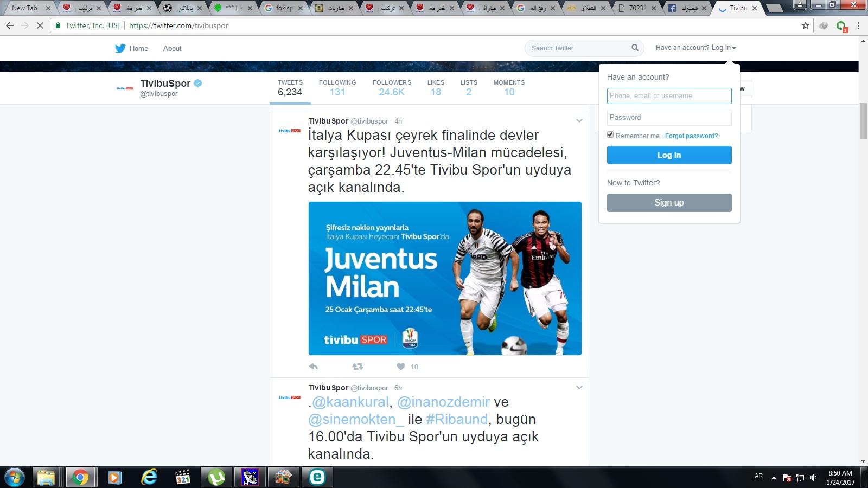
Task: Focus the Password field
Action: point(669,118)
